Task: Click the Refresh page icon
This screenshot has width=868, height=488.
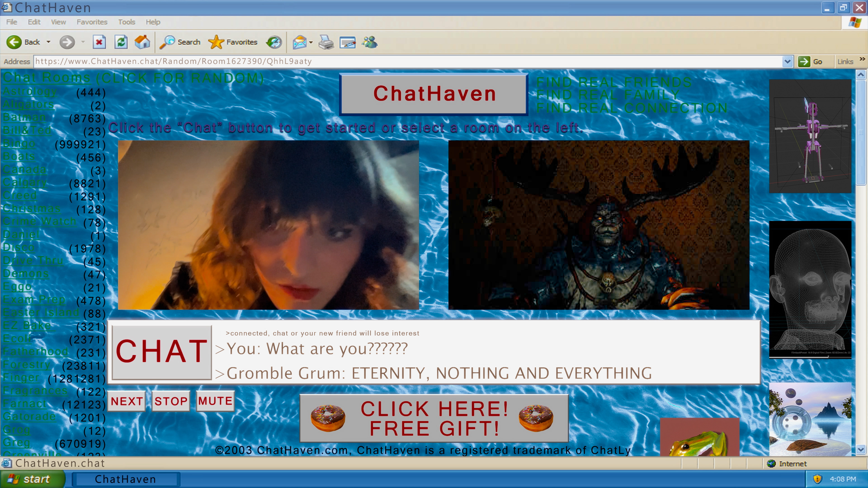Action: [x=121, y=42]
